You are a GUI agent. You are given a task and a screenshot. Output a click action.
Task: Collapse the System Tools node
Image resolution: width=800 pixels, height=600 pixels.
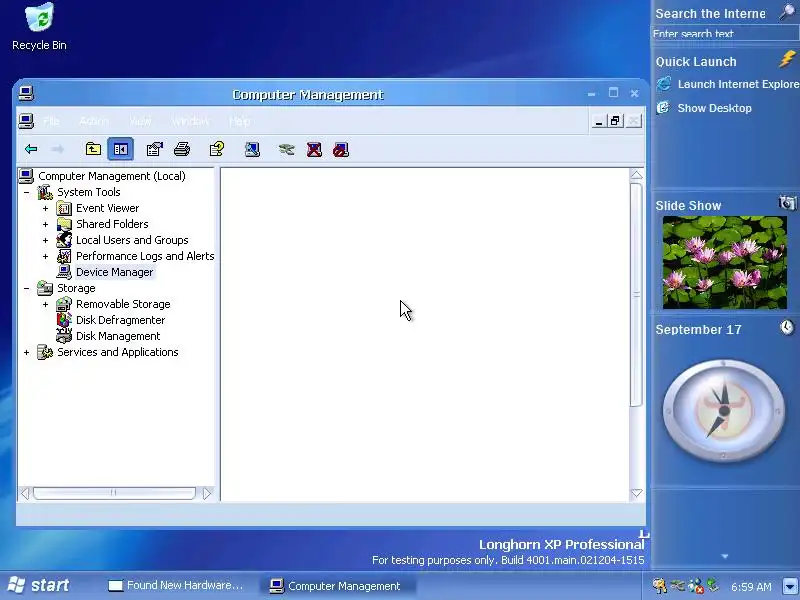27,192
